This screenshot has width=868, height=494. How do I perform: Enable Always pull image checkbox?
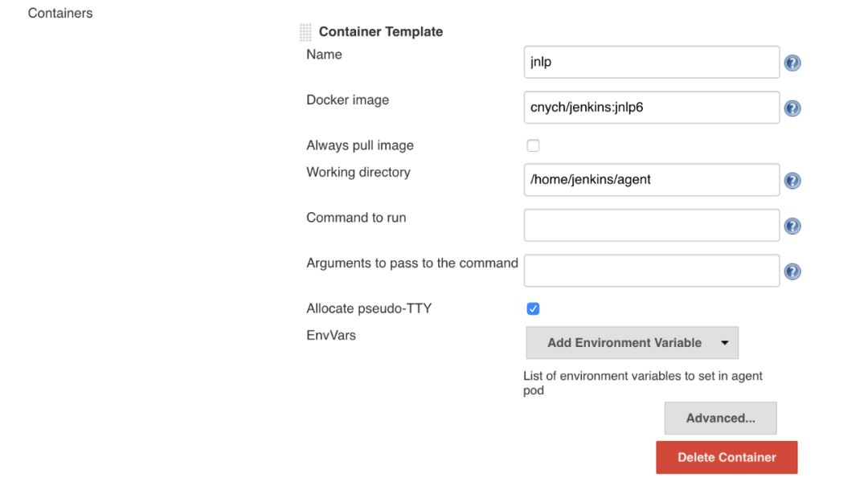[x=533, y=145]
